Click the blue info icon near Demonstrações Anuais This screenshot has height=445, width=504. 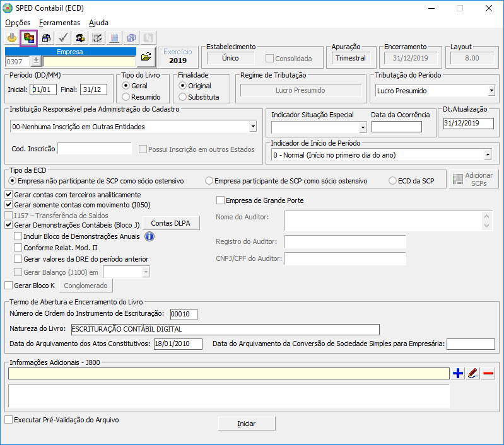tap(149, 236)
